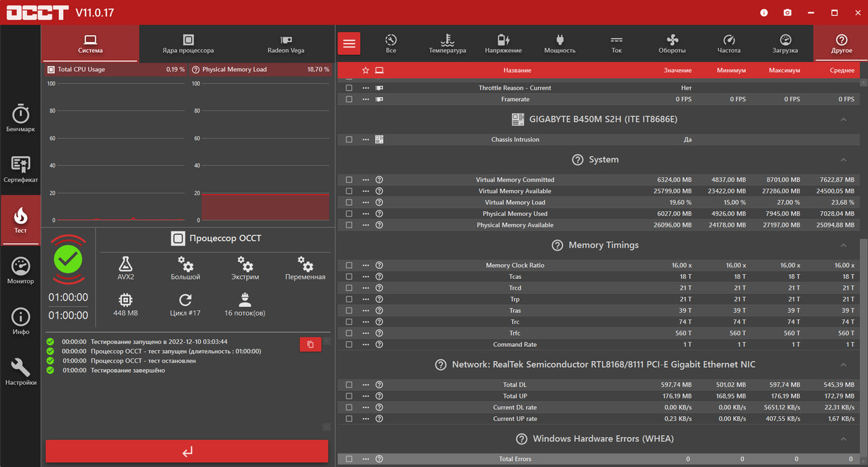Image resolution: width=868 pixels, height=467 pixels.
Task: Click the monitor column header icon
Action: [379, 70]
